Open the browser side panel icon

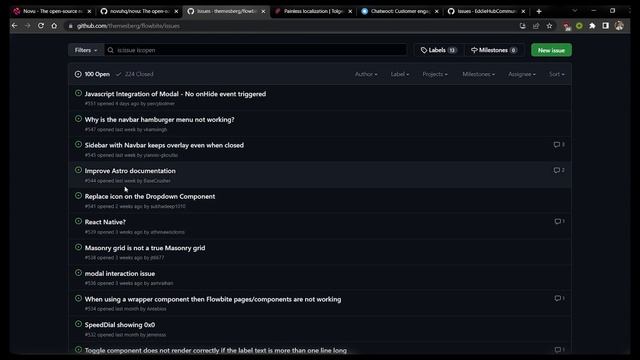606,26
